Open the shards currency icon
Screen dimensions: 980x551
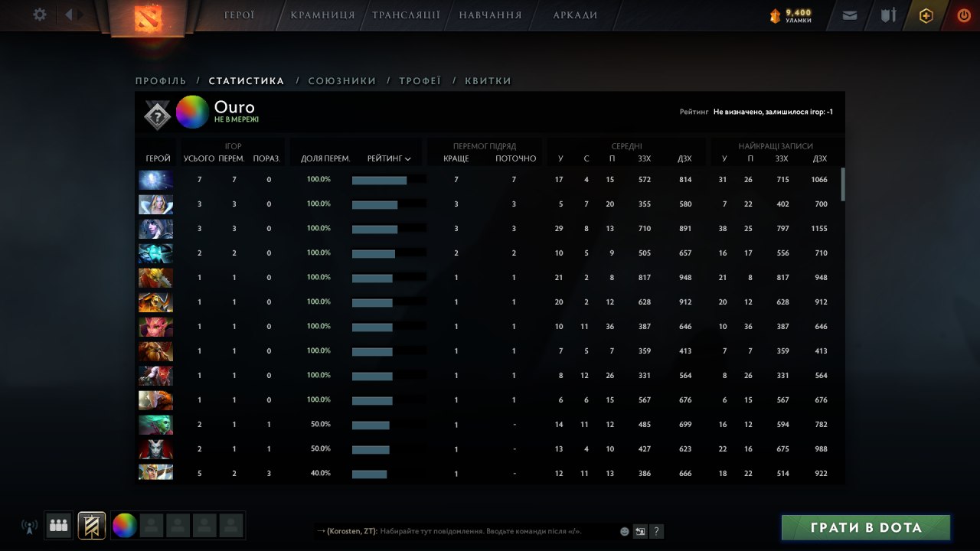coord(775,15)
